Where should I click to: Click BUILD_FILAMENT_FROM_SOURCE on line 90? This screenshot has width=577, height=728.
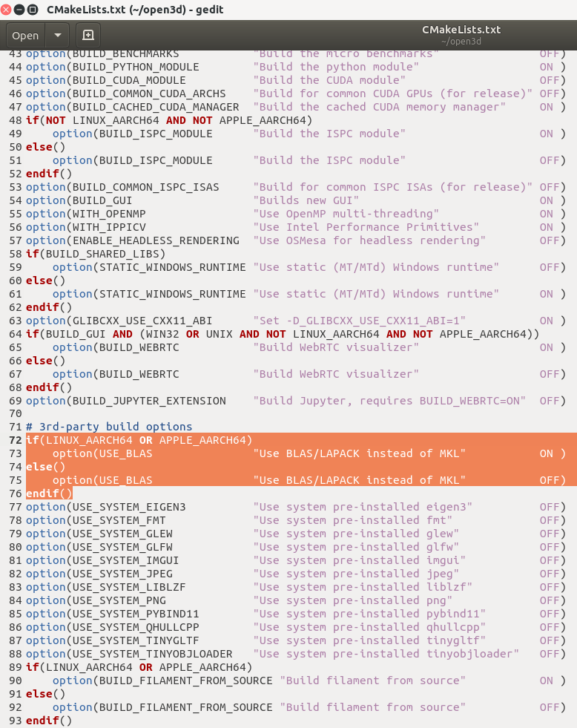pyautogui.click(x=186, y=681)
